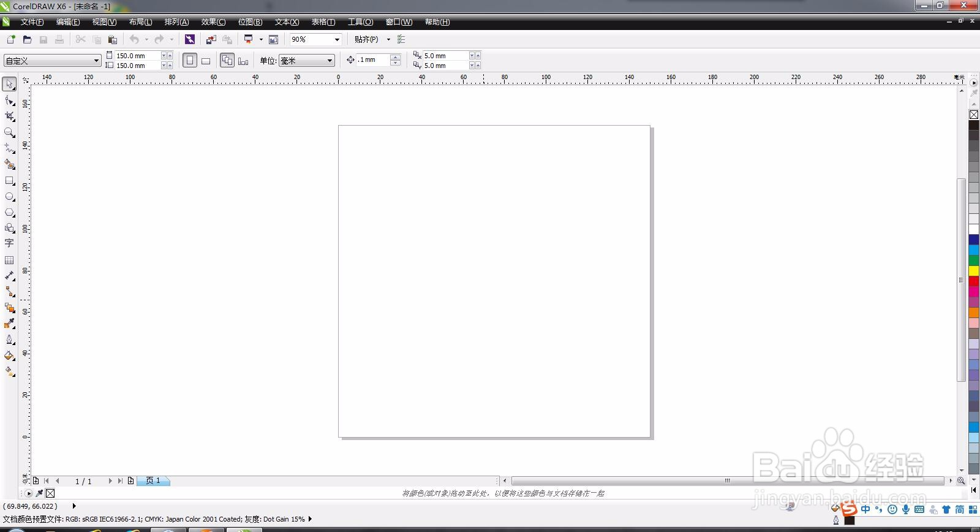Click the New document icon
The width and height of the screenshot is (980, 532).
(11, 39)
